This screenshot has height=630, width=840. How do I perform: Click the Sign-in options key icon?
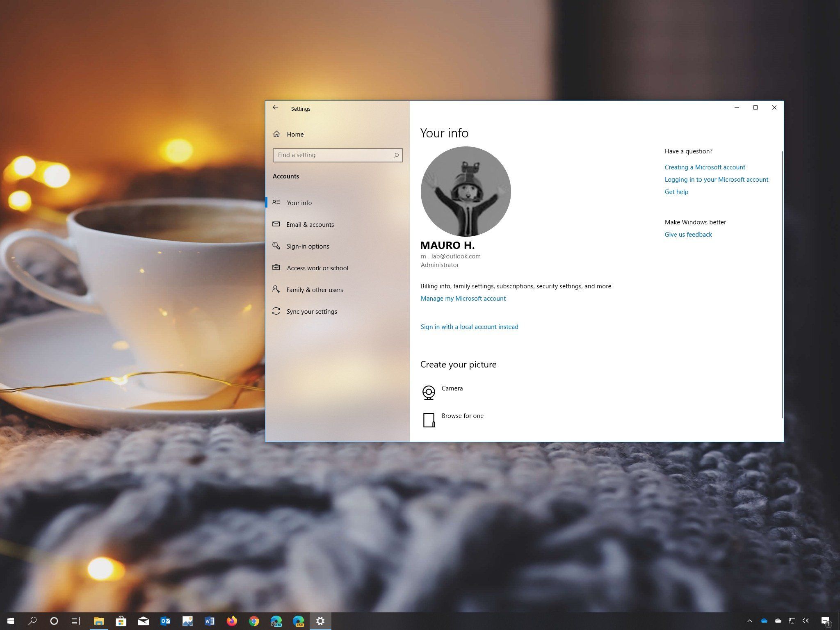point(276,246)
